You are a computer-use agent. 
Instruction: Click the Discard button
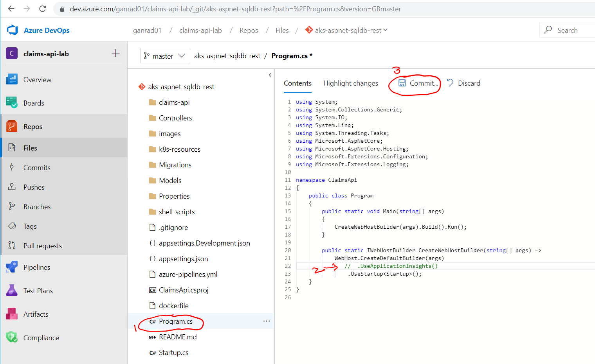pyautogui.click(x=464, y=83)
